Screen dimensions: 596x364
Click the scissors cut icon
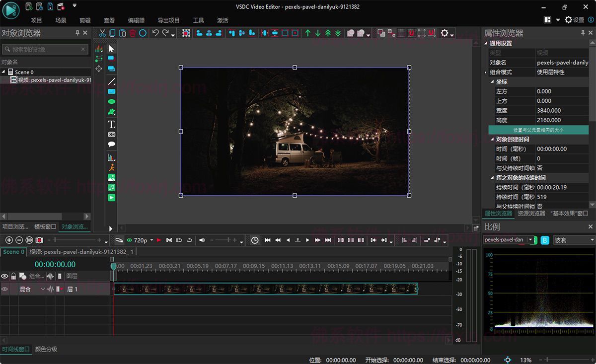tap(102, 33)
